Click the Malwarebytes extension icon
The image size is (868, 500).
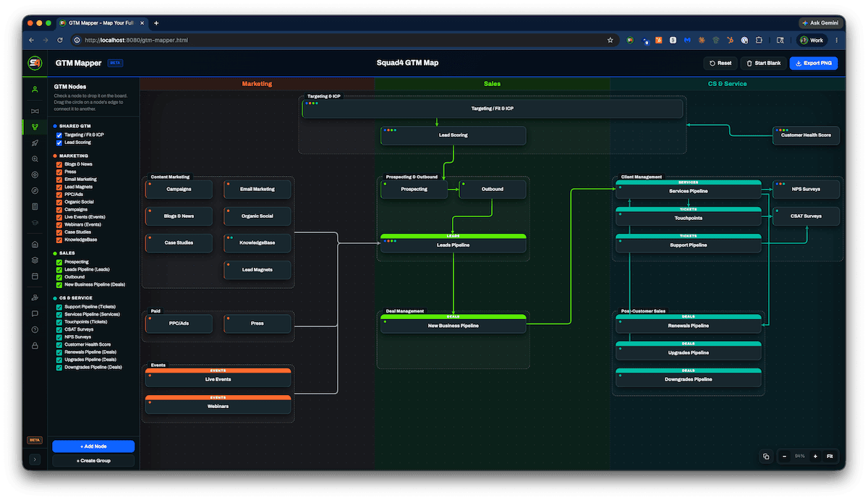point(687,41)
